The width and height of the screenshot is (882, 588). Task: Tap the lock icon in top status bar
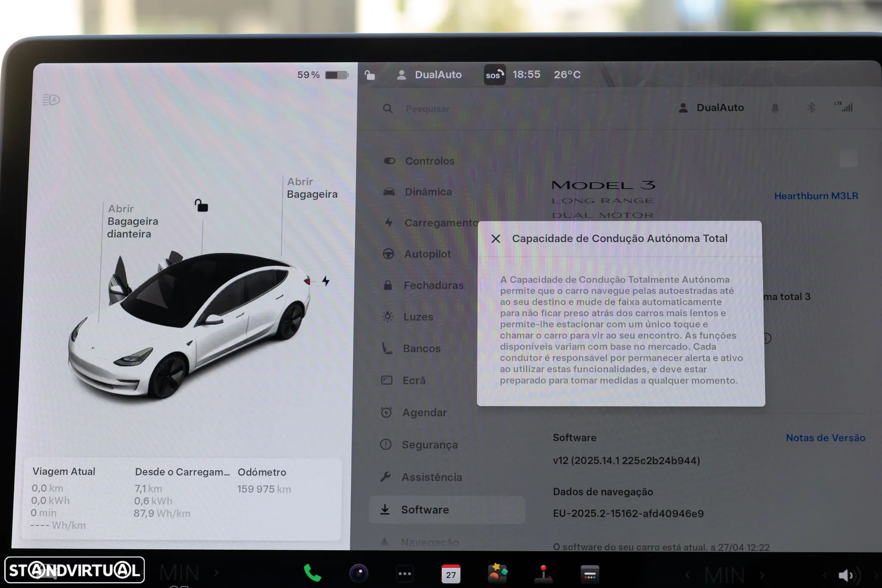point(370,75)
